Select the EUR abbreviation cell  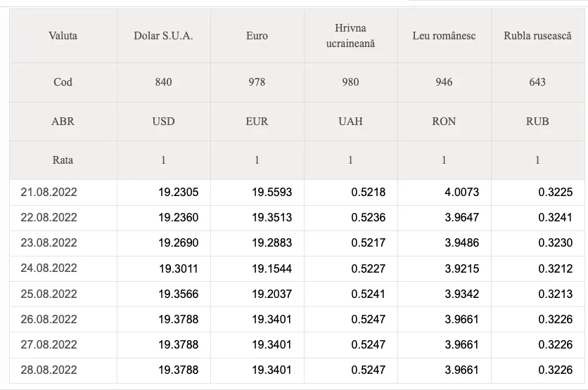257,122
